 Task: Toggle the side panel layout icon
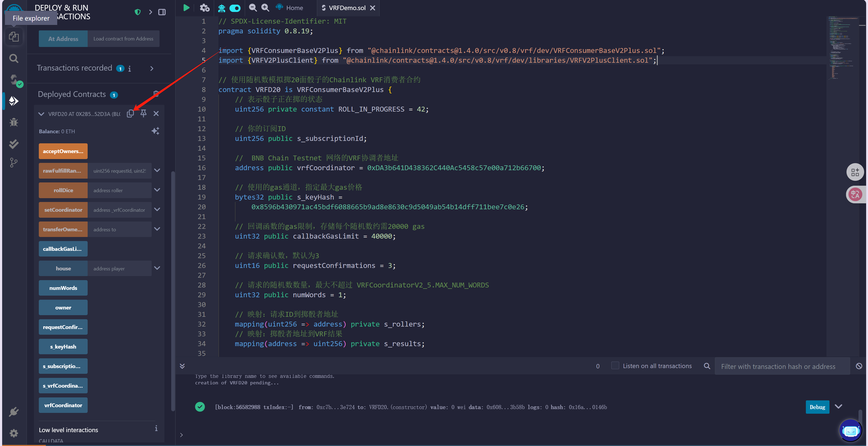pos(162,12)
